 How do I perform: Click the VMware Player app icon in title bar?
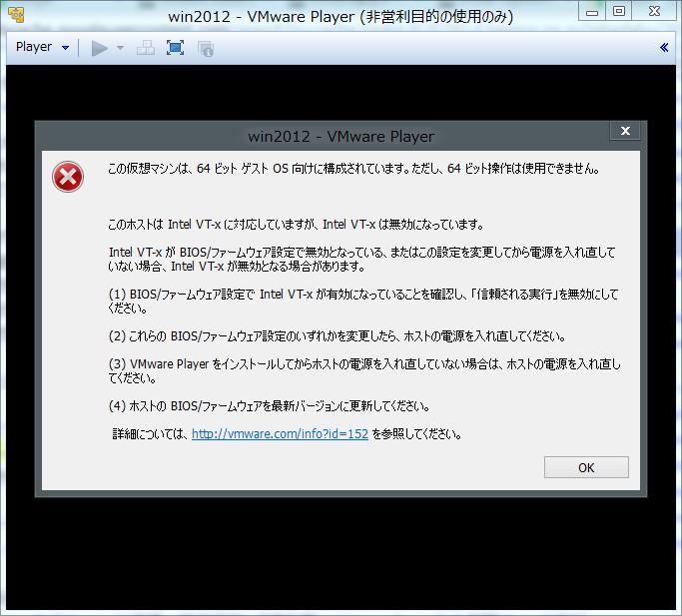coord(17,15)
